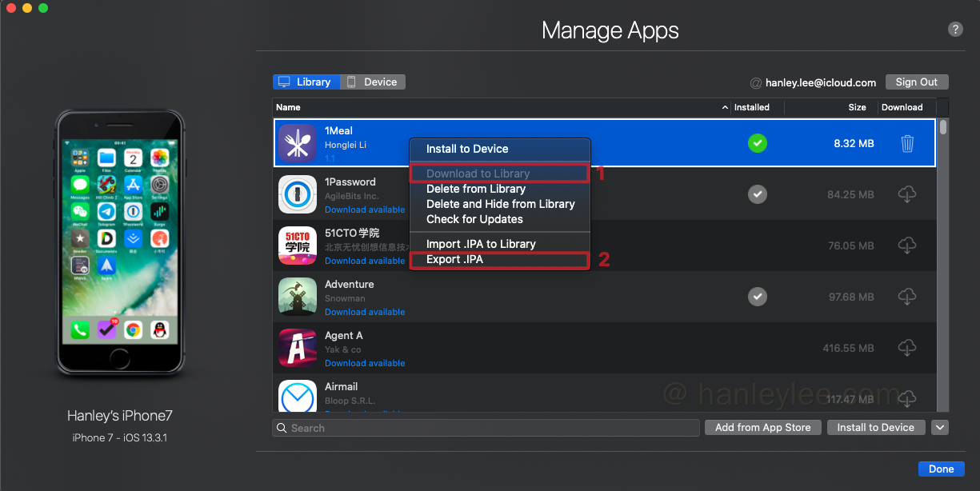Image resolution: width=980 pixels, height=491 pixels.
Task: Click Download available link for 51CTO
Action: (x=365, y=261)
